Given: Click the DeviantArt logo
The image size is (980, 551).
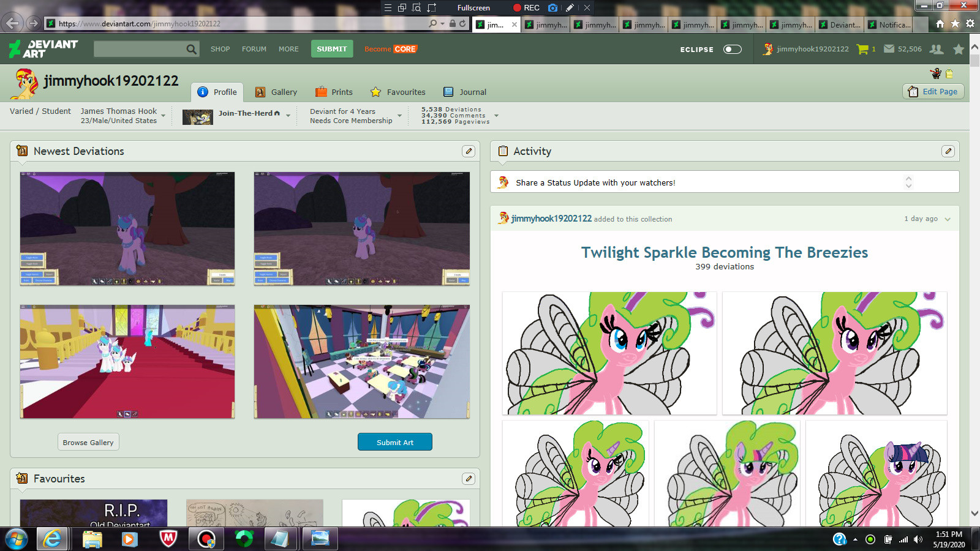Looking at the screenshot, I should point(43,49).
